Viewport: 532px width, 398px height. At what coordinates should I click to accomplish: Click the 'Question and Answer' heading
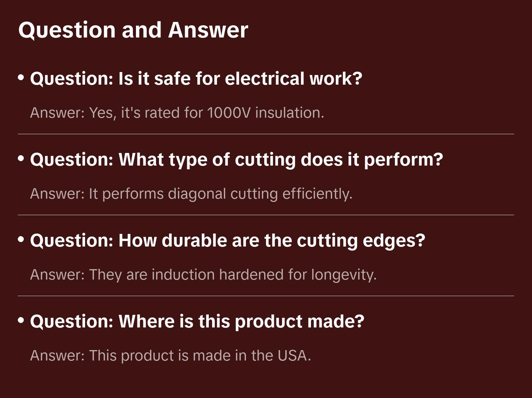(x=133, y=30)
